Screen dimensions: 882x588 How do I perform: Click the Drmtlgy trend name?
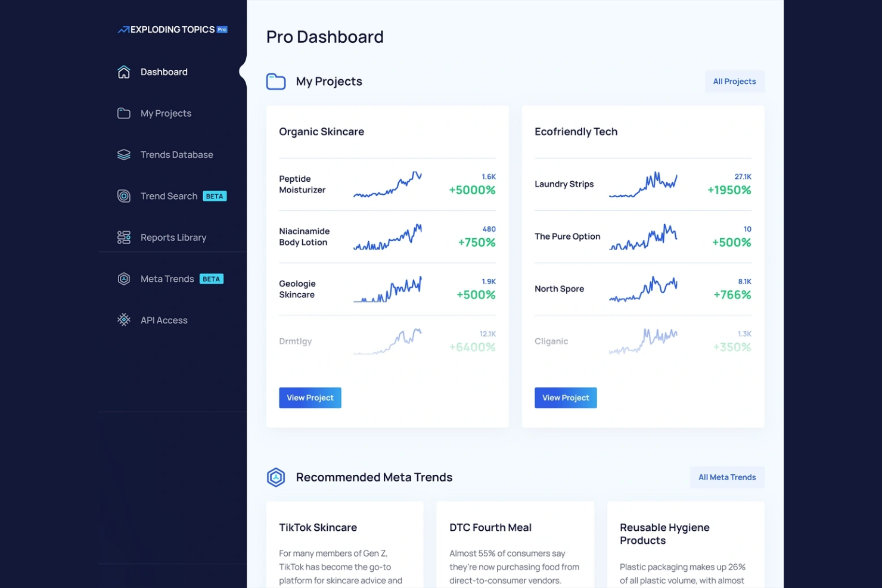coord(296,341)
